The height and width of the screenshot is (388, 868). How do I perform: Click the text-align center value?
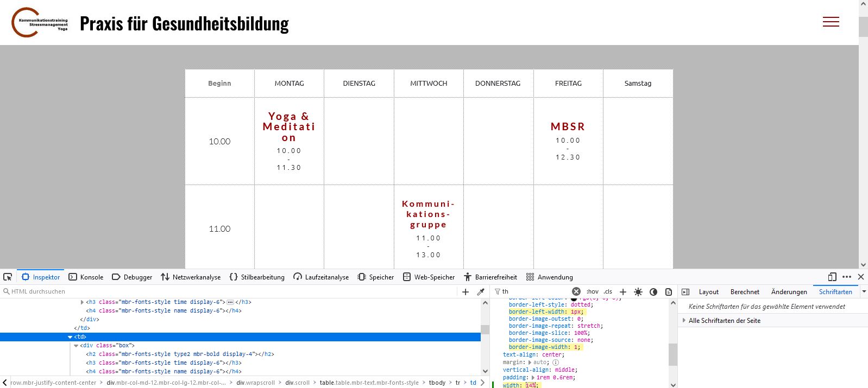pos(552,354)
